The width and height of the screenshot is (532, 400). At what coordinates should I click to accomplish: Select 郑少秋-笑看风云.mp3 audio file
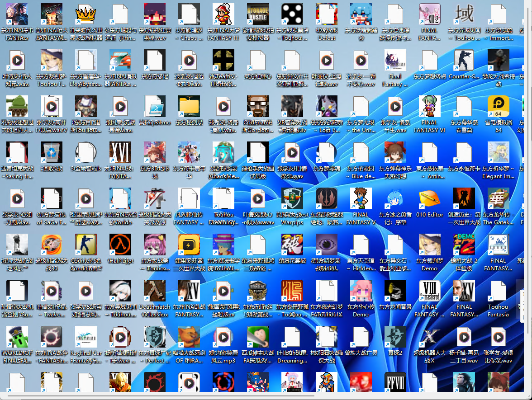point(223,337)
